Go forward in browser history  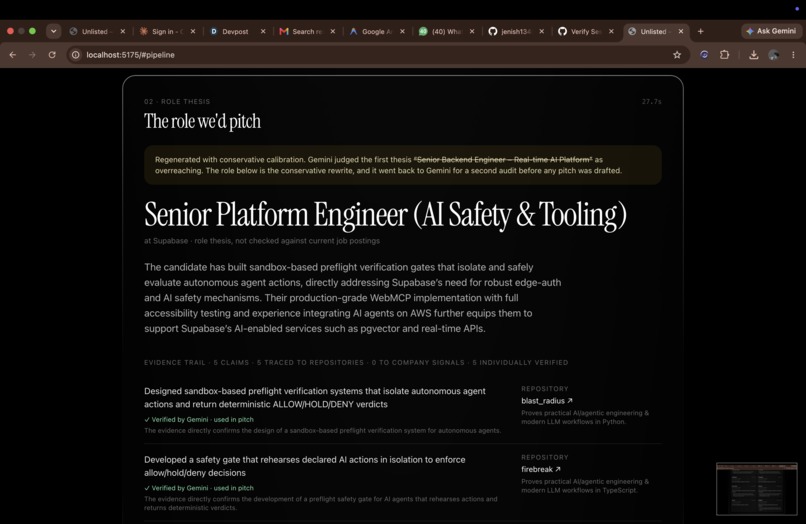(32, 55)
